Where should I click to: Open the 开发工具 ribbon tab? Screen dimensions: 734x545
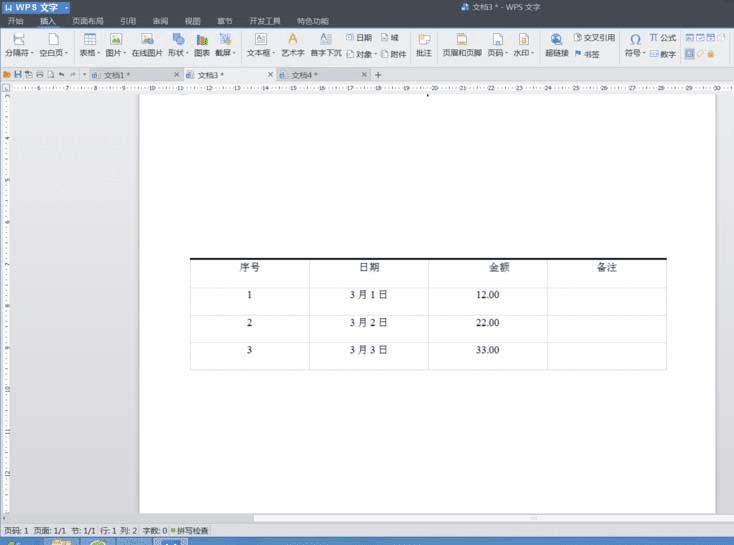(264, 21)
